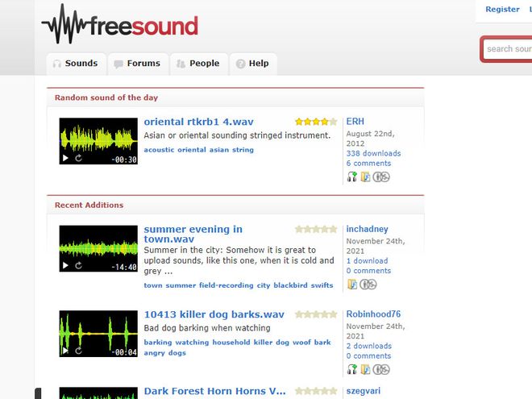Click the Register link

point(502,9)
